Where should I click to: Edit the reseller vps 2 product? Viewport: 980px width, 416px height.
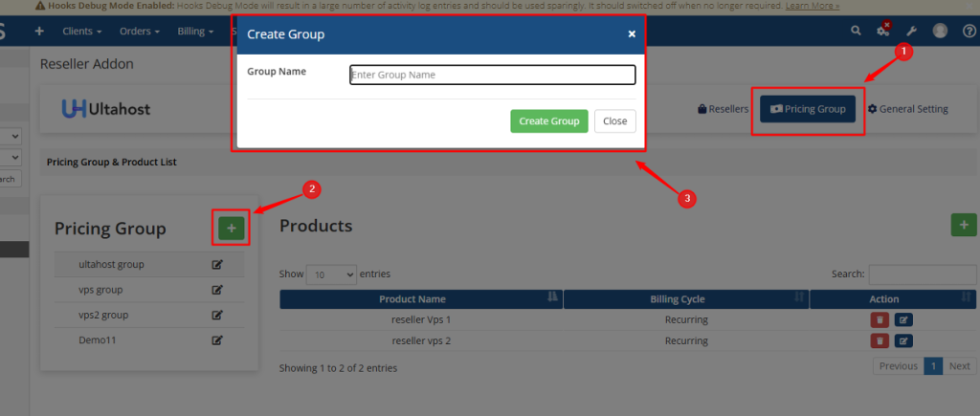[903, 341]
